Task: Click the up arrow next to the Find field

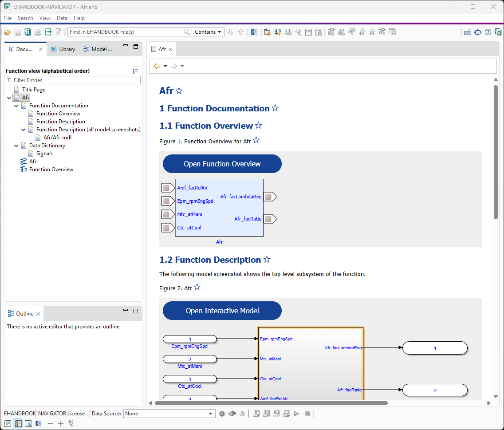Action: (241, 32)
